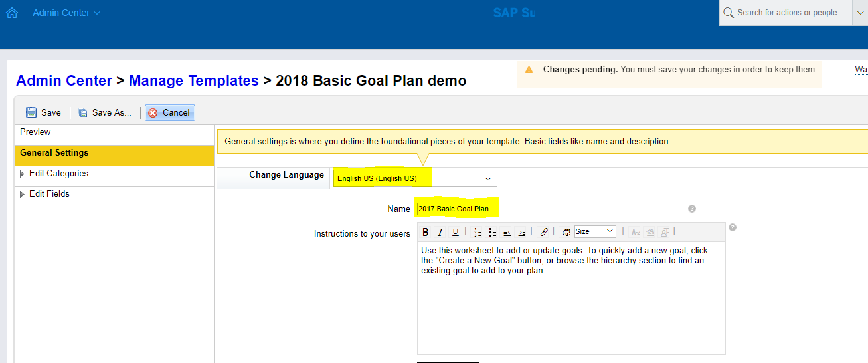This screenshot has width=868, height=363.
Task: Toggle italic formatting
Action: pos(440,232)
